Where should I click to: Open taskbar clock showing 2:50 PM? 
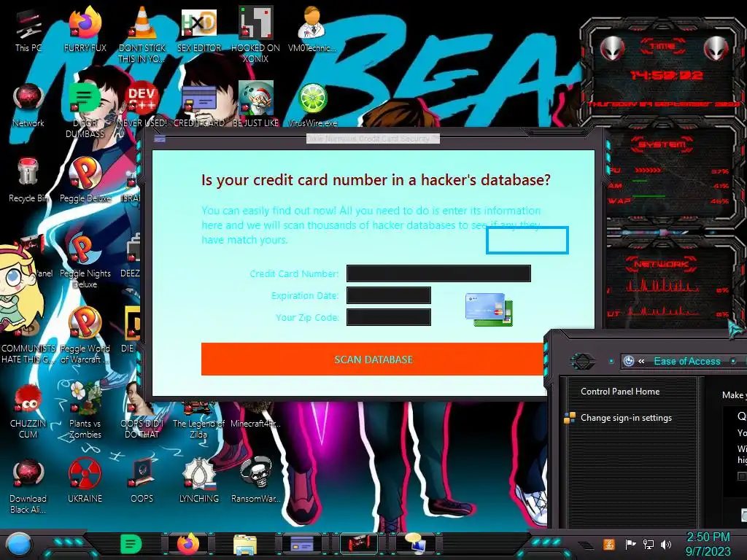click(x=708, y=544)
